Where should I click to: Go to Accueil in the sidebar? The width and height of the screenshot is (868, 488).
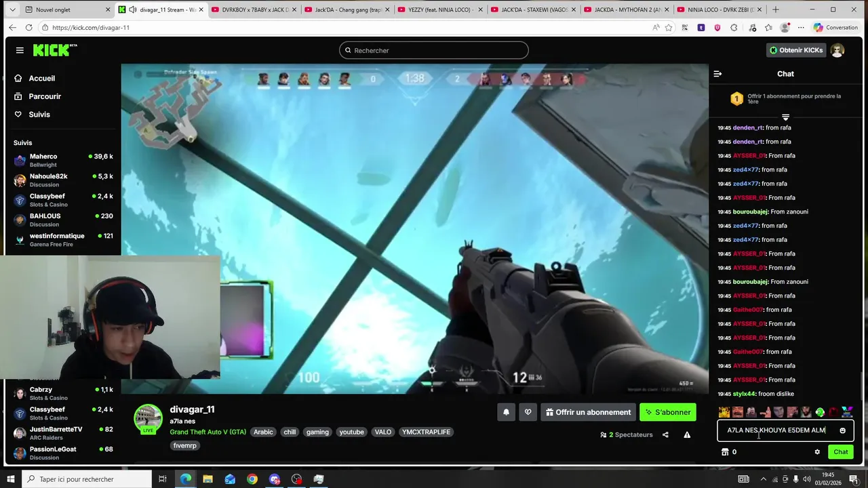point(42,78)
